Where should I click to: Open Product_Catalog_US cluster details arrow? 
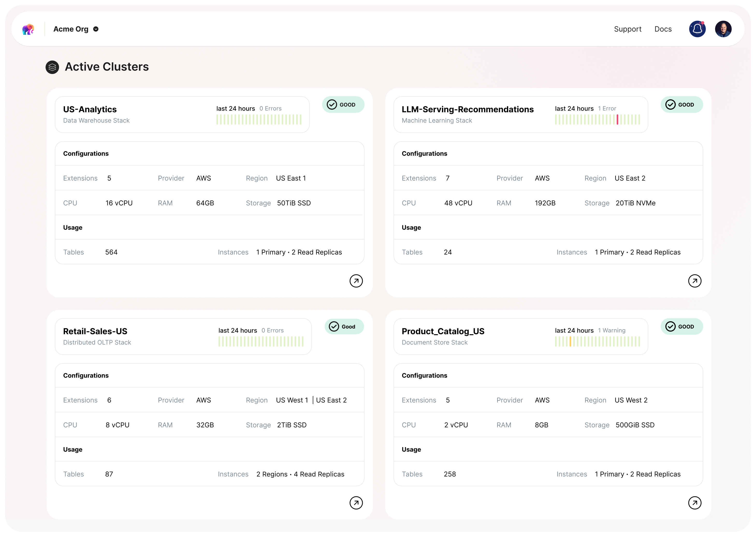[694, 503]
